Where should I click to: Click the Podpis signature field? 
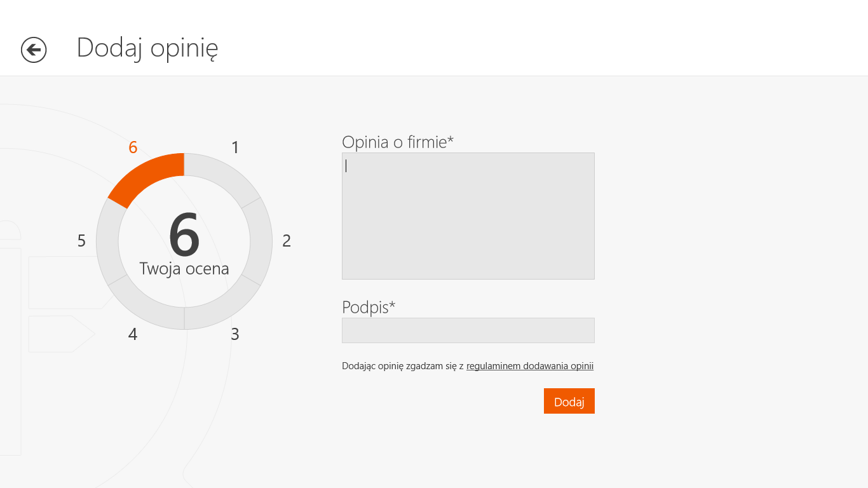click(468, 330)
